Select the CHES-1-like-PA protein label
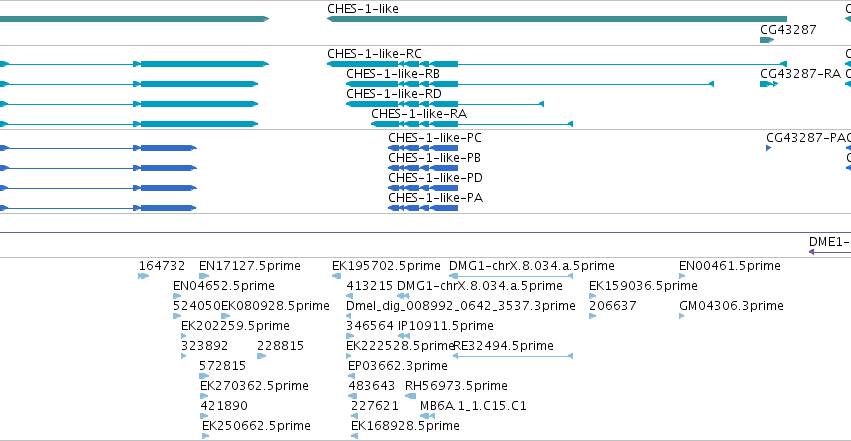This screenshot has width=851, height=441. click(x=435, y=198)
